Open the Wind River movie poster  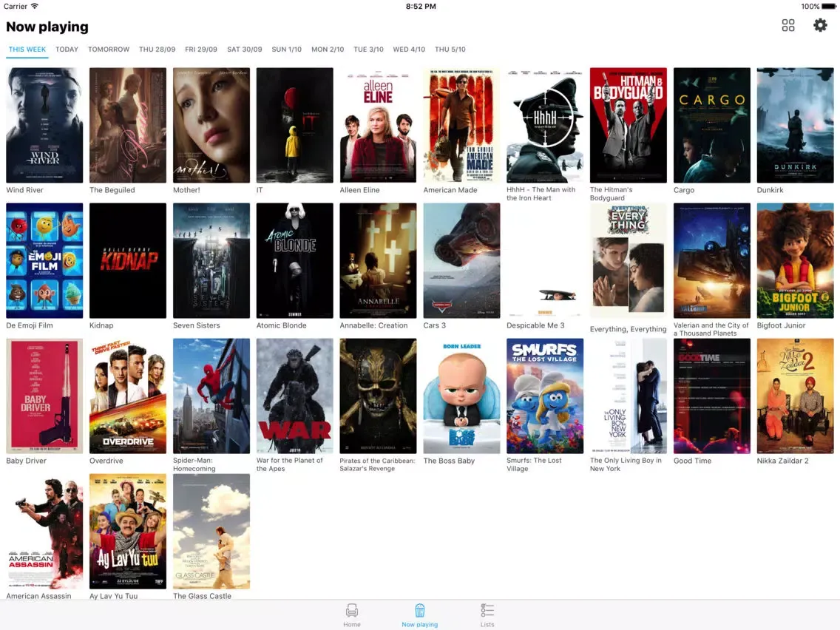[44, 126]
